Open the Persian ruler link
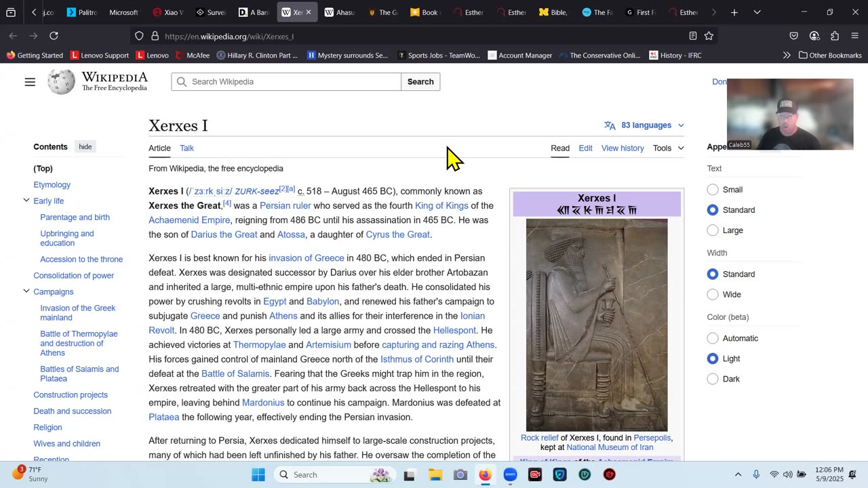The width and height of the screenshot is (868, 488). point(285,206)
